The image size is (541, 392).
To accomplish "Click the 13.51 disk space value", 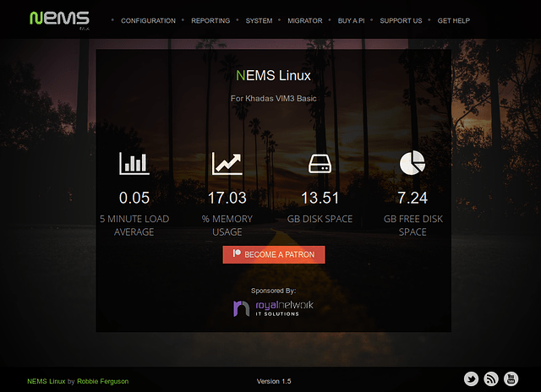I will (320, 198).
